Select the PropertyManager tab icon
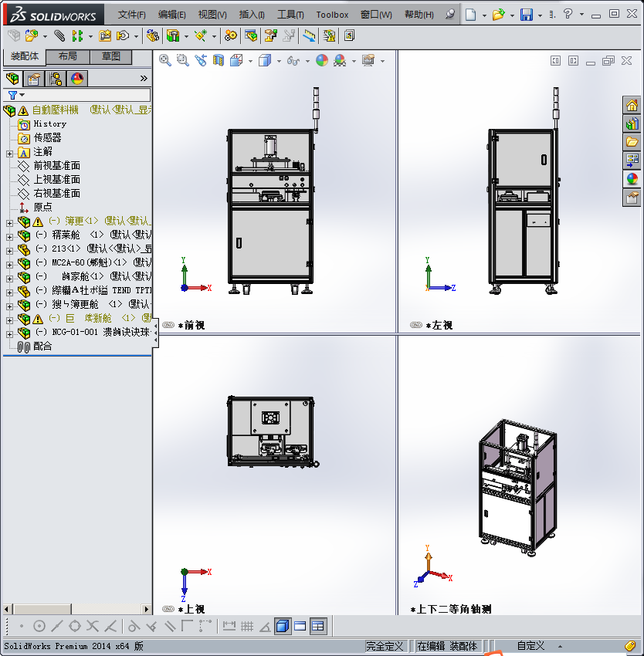The height and width of the screenshot is (656, 644). pos(34,78)
